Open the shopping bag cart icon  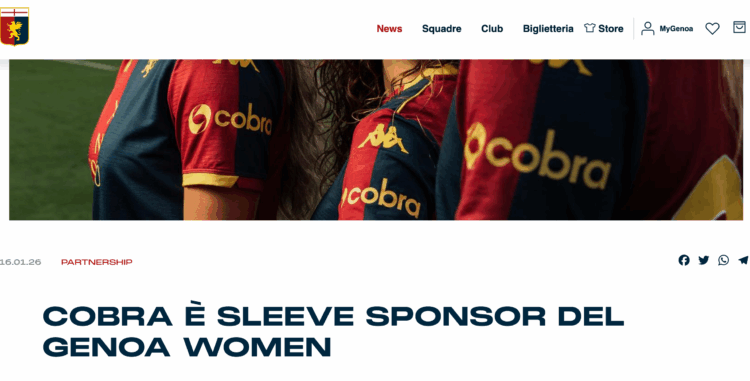click(x=739, y=27)
